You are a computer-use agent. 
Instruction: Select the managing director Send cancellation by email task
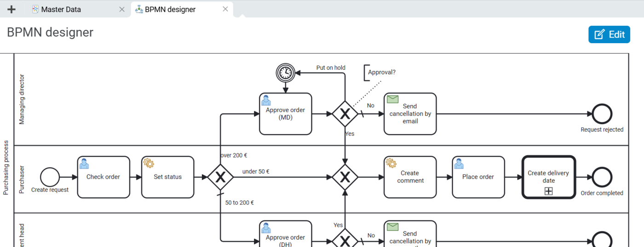click(x=410, y=114)
